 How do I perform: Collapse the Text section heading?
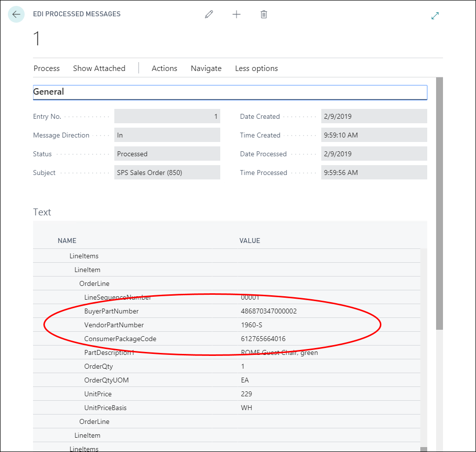coord(42,212)
